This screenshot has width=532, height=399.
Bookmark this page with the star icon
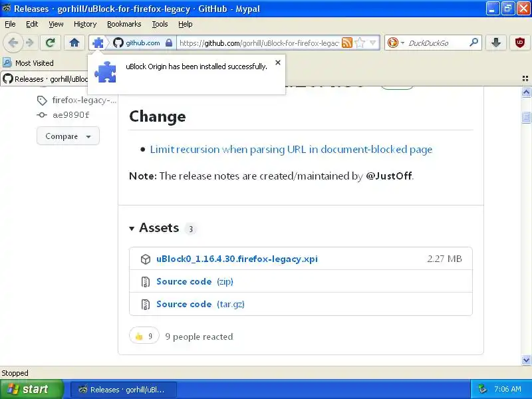click(x=360, y=43)
